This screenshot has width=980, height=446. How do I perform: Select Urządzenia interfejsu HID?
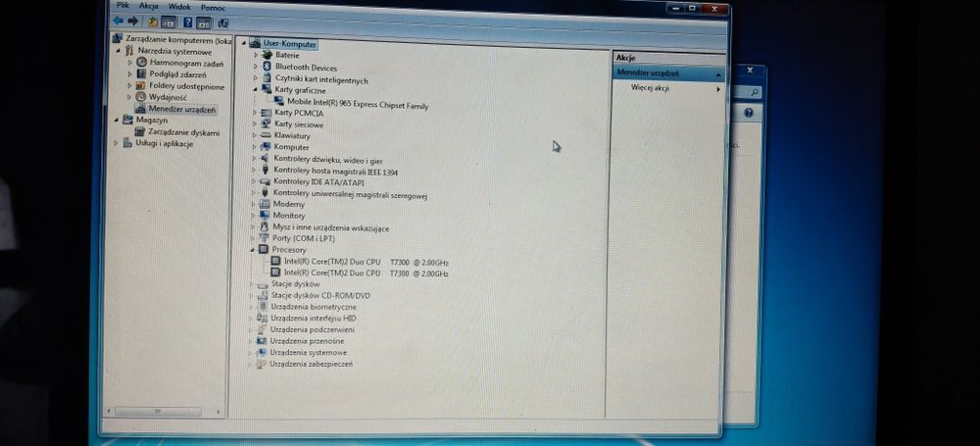[314, 318]
